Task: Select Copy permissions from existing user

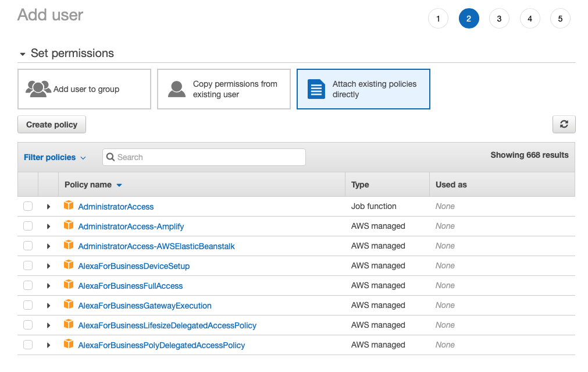Action: [223, 88]
